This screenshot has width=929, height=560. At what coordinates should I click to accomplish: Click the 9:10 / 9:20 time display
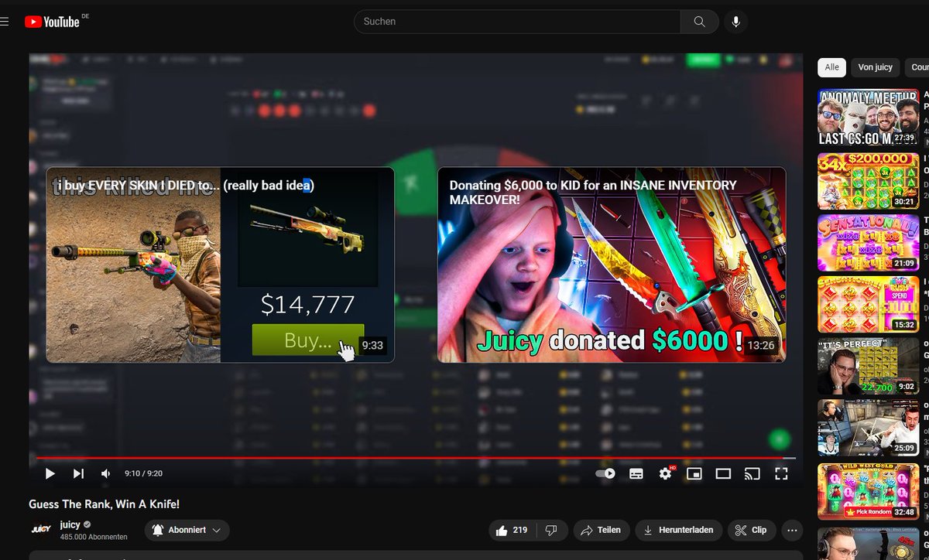[143, 473]
